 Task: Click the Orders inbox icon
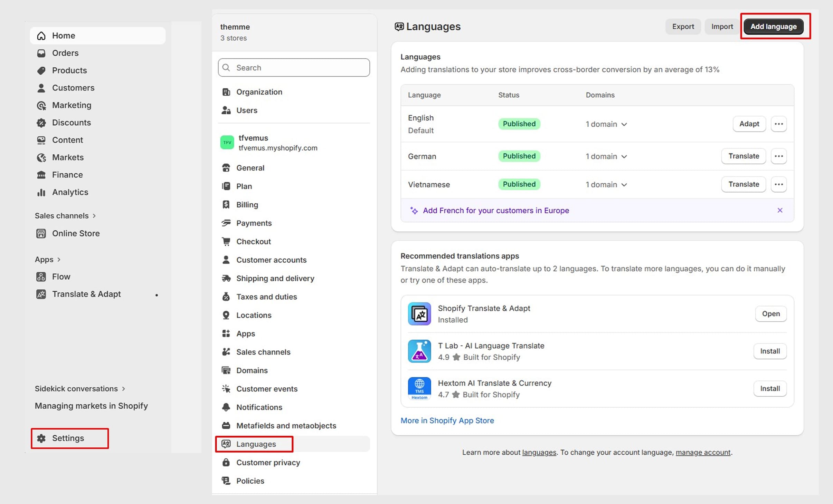(x=41, y=53)
